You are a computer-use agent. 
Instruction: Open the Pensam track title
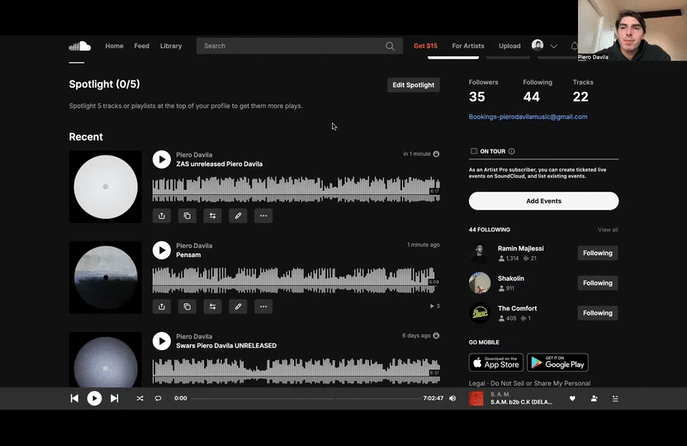tap(188, 255)
